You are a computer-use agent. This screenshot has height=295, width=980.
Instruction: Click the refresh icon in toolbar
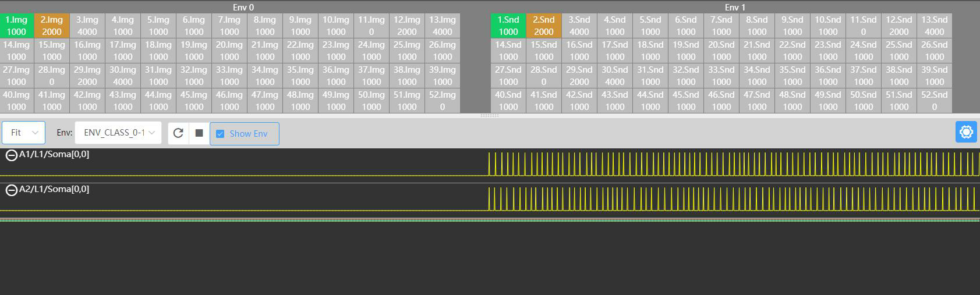click(178, 133)
